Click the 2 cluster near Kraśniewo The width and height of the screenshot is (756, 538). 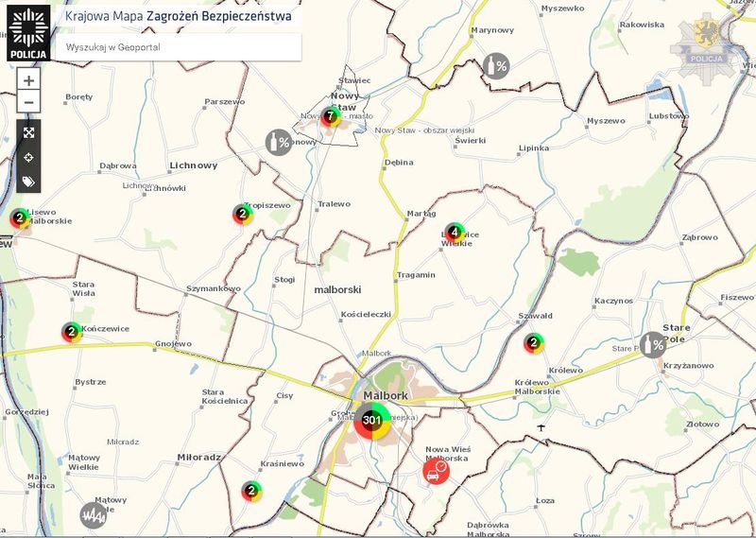[x=250, y=490]
